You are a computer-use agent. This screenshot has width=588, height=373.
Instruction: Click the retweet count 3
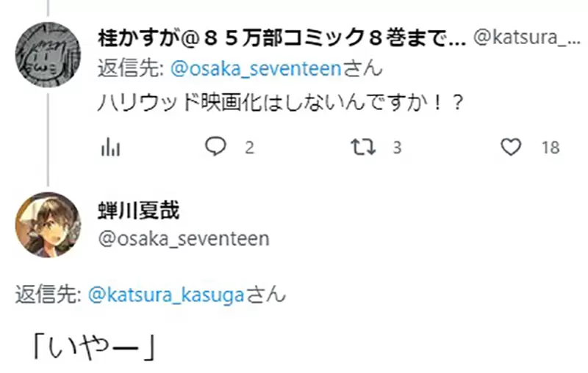point(397,148)
